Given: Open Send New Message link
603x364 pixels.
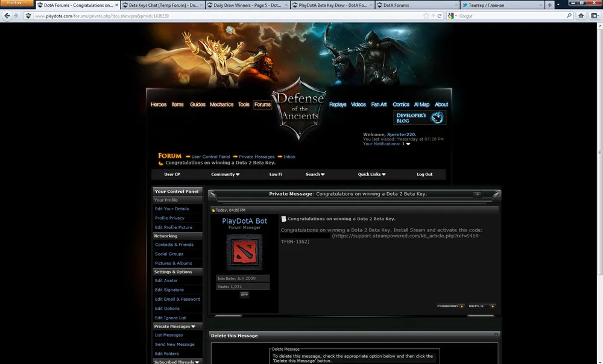Looking at the screenshot, I should pos(175,344).
